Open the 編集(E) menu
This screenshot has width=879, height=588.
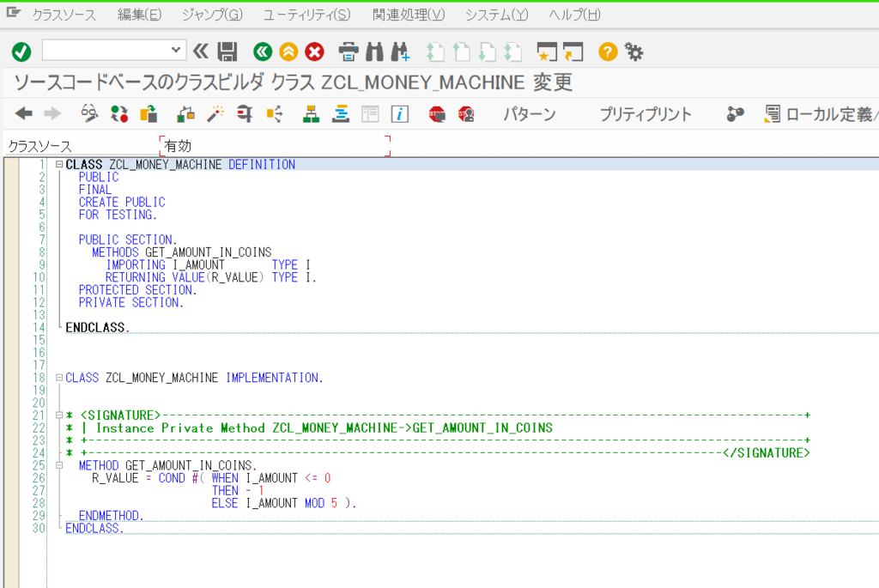click(x=140, y=15)
